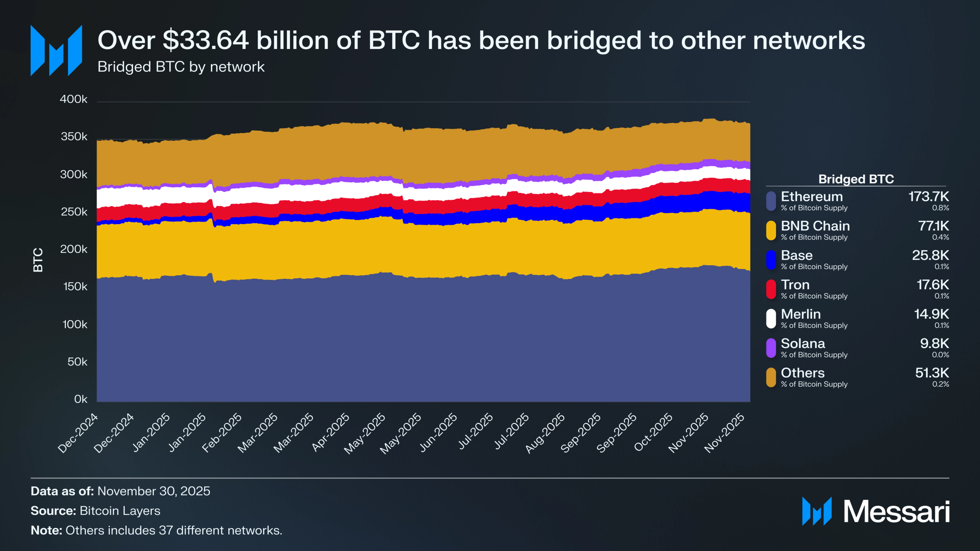Click the Base blue legend swatch
980x551 pixels.
771,260
